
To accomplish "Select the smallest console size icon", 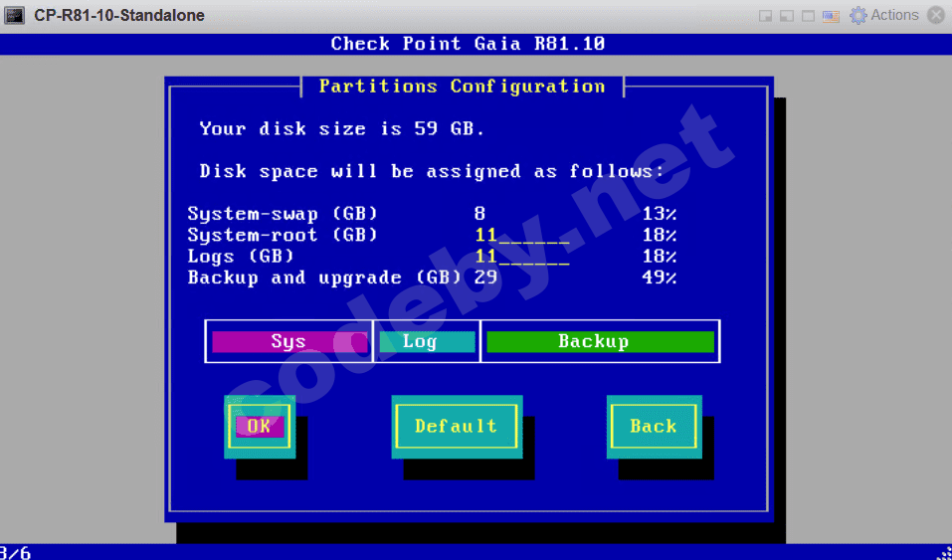I will tap(766, 16).
